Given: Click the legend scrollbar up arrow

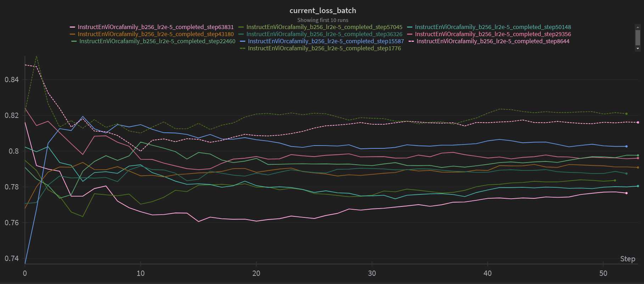Looking at the screenshot, I should (x=638, y=27).
